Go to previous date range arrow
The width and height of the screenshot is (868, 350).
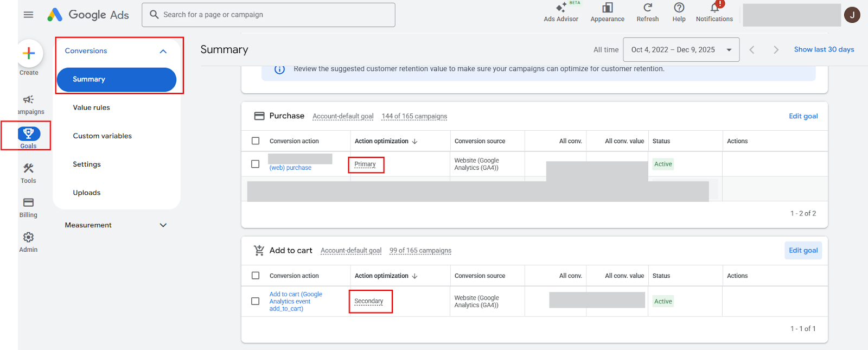point(752,50)
